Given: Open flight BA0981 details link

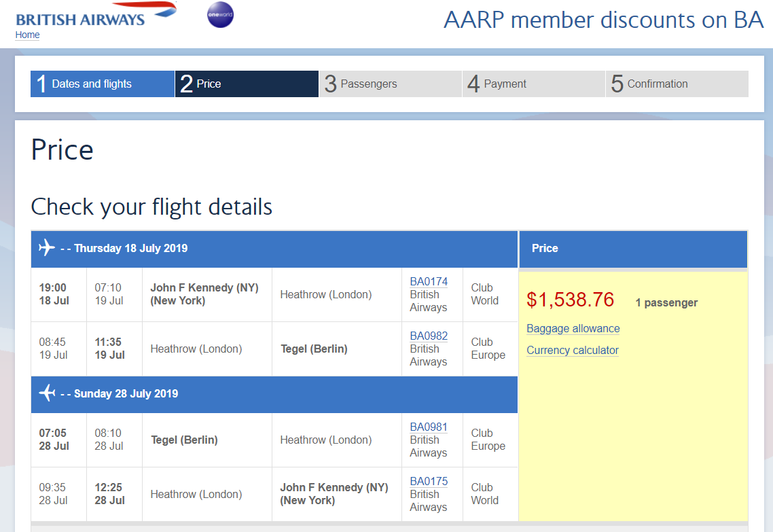Looking at the screenshot, I should click(429, 427).
